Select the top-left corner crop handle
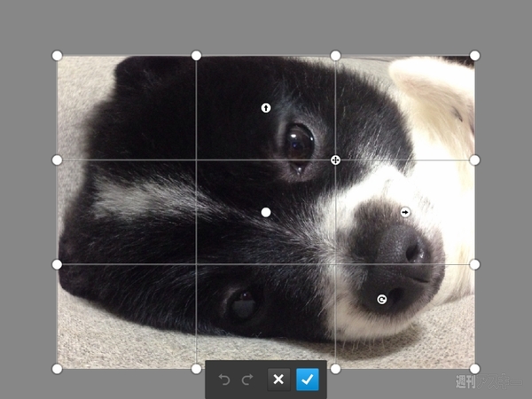The width and height of the screenshot is (532, 399). point(57,55)
